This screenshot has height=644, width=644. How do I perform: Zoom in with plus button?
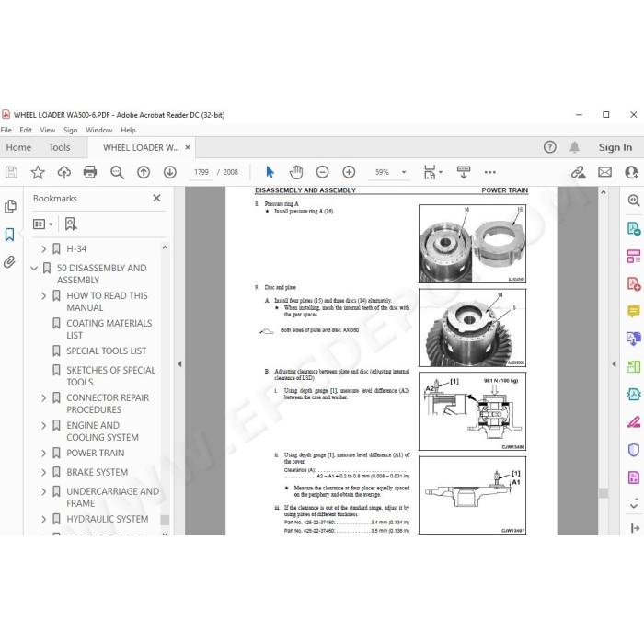(349, 172)
